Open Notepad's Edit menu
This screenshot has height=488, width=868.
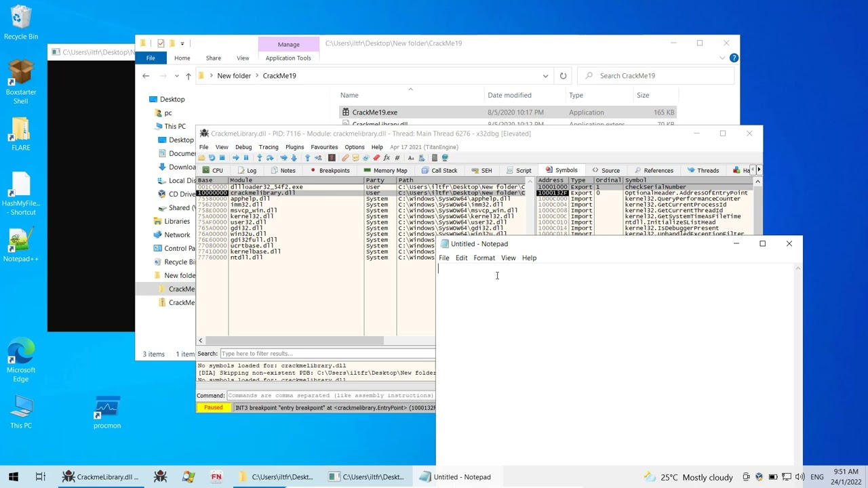pyautogui.click(x=461, y=258)
